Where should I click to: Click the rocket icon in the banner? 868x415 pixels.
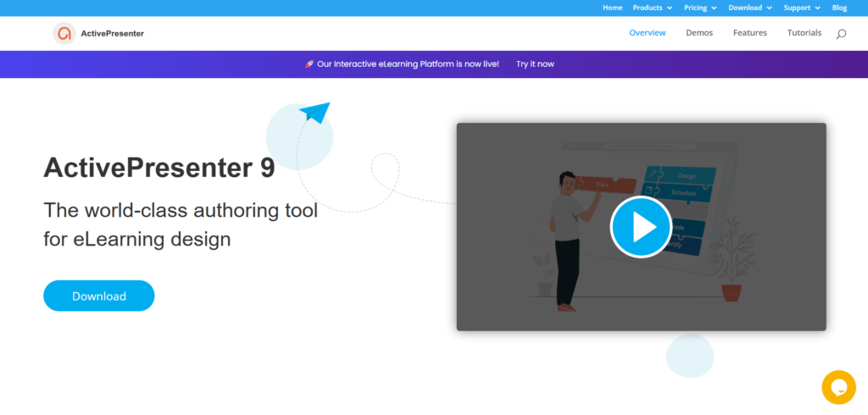(x=309, y=64)
